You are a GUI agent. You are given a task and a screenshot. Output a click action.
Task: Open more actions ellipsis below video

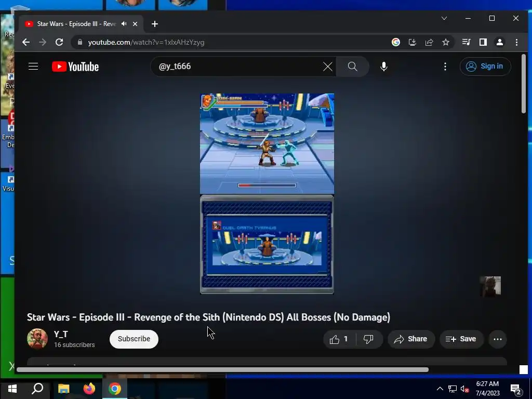[497, 339]
